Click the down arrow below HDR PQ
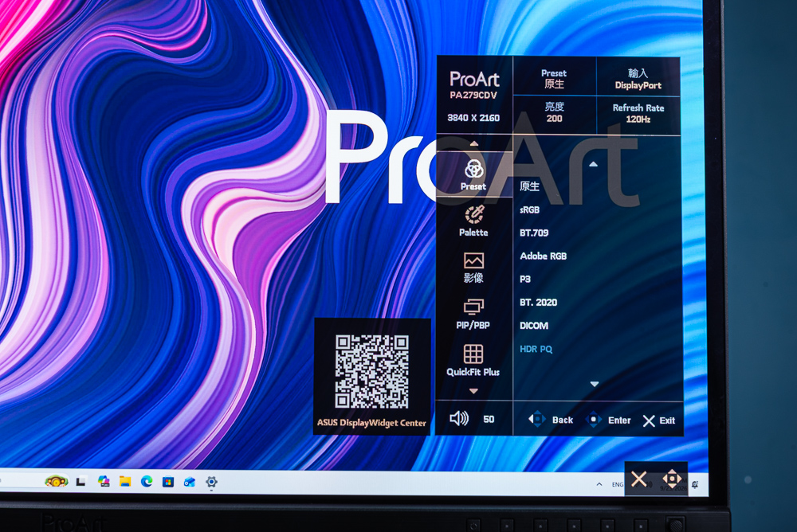The width and height of the screenshot is (797, 532). pos(595,384)
